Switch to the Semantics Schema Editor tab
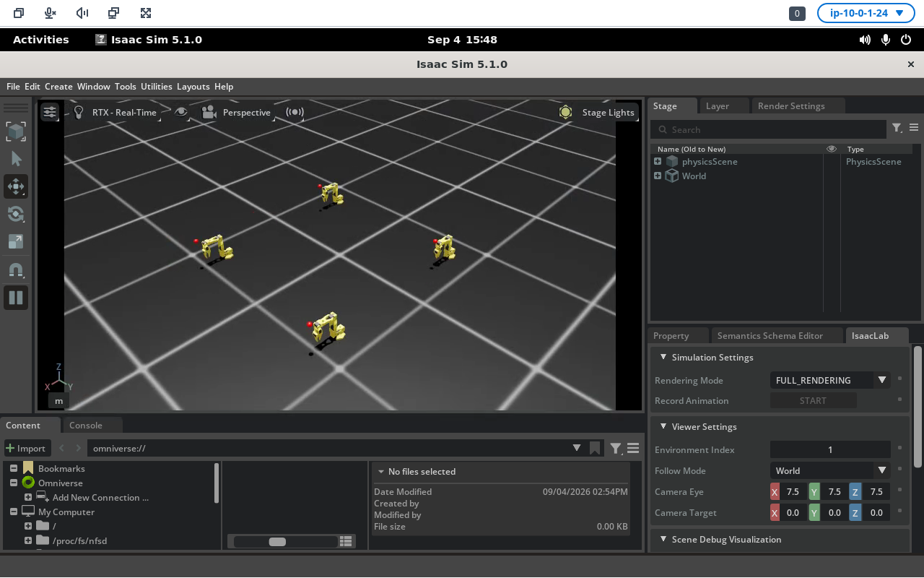The image size is (924, 578). click(x=770, y=335)
